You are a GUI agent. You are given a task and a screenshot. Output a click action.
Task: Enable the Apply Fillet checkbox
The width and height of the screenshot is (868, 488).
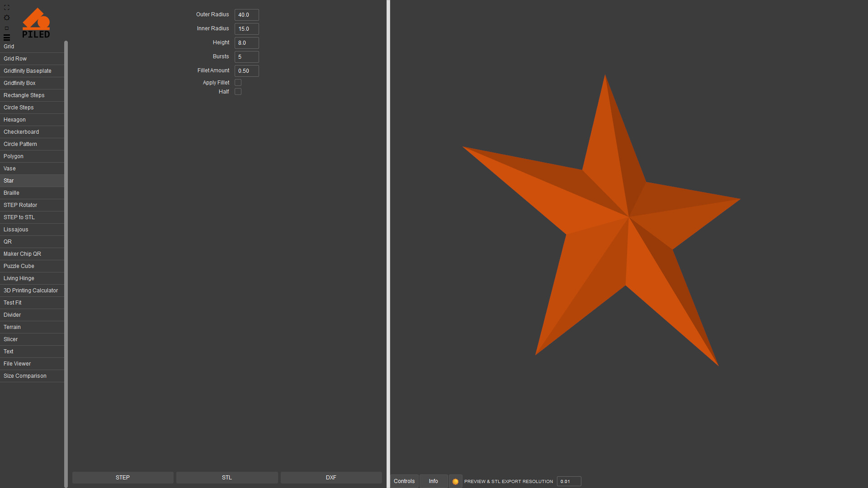(x=238, y=83)
